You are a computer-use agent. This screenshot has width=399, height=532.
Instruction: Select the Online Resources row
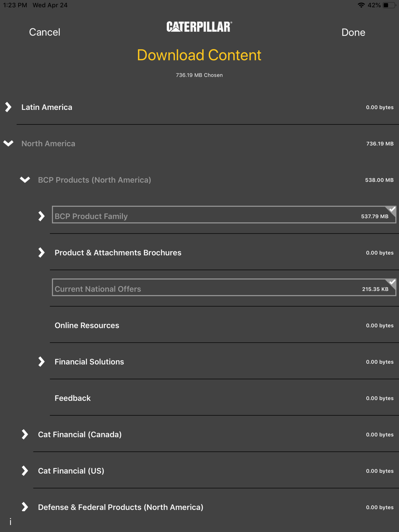click(224, 325)
